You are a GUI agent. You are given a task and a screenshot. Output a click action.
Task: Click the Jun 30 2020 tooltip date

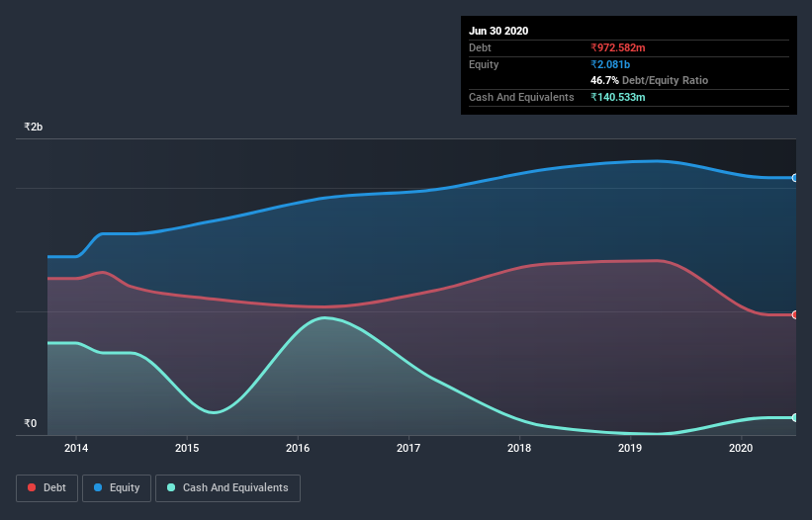498,31
